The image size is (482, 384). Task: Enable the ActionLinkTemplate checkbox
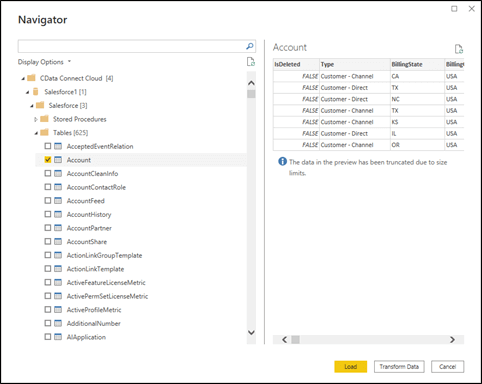point(48,269)
